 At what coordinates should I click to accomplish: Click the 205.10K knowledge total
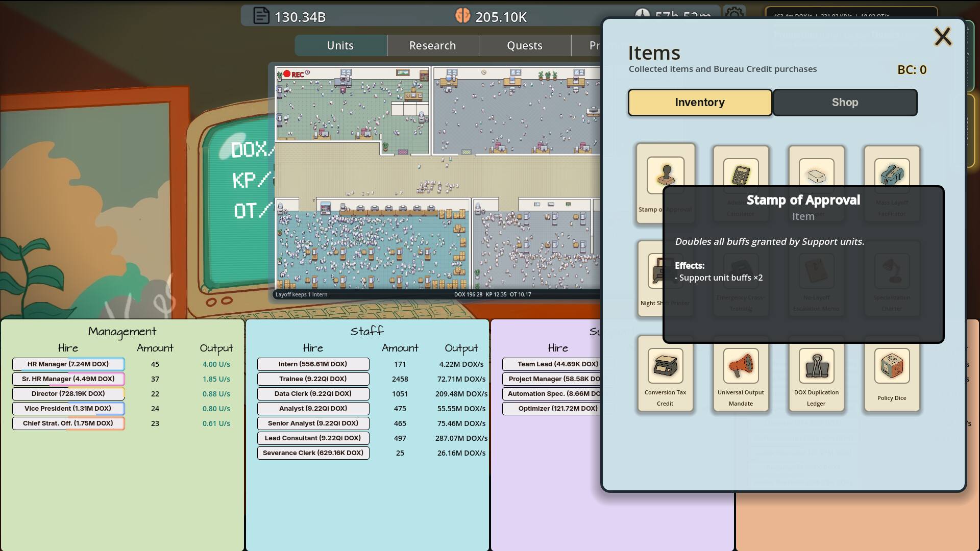coord(501,17)
